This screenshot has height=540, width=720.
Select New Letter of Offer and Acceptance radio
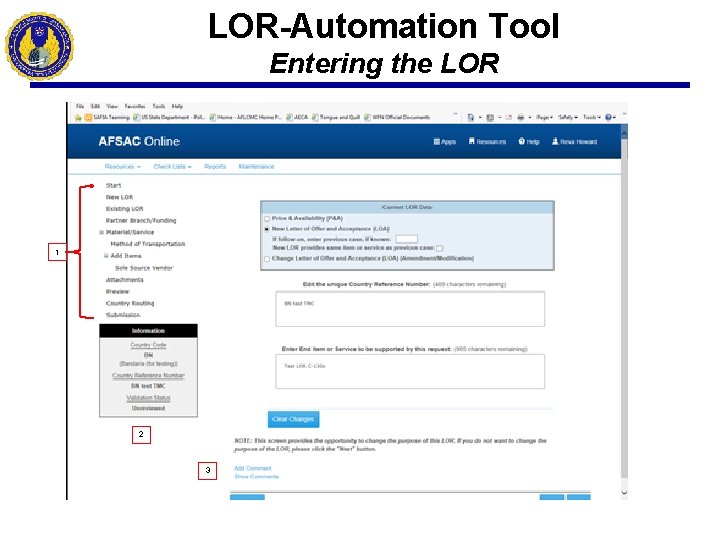tap(267, 229)
